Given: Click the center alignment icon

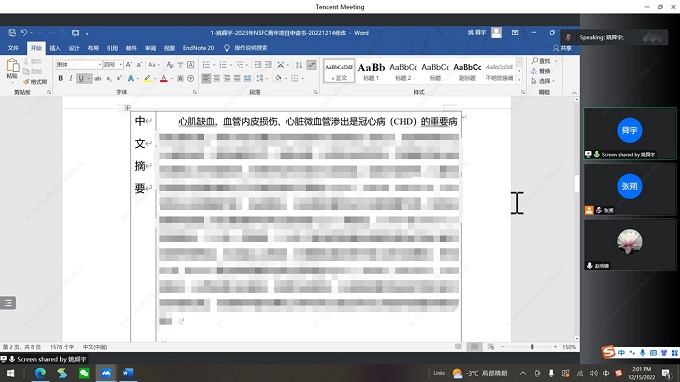Looking at the screenshot, I should click(216, 78).
